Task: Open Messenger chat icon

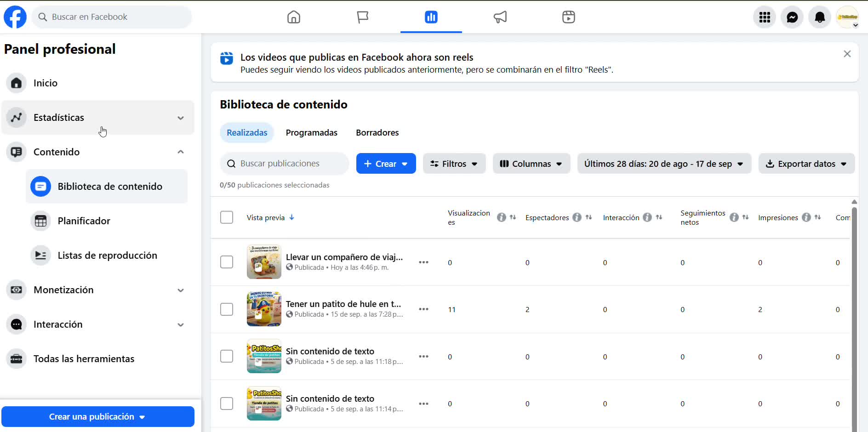Action: pyautogui.click(x=792, y=17)
